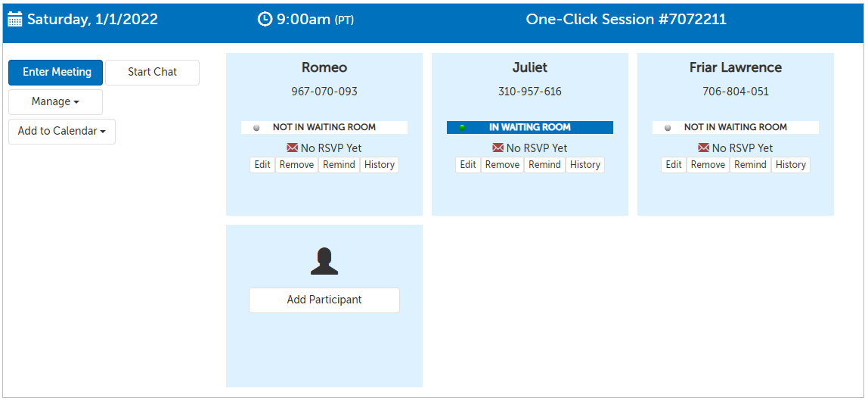868x401 pixels.
Task: Click Friar Lawrence's RSVP envelope icon
Action: coord(704,148)
